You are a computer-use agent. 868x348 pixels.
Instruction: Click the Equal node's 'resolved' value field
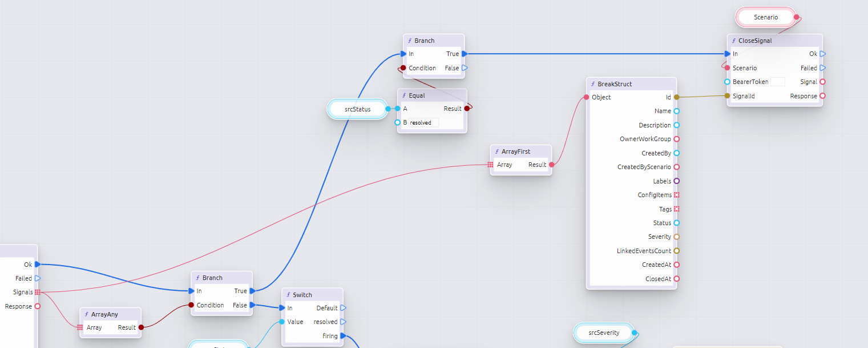tap(423, 122)
